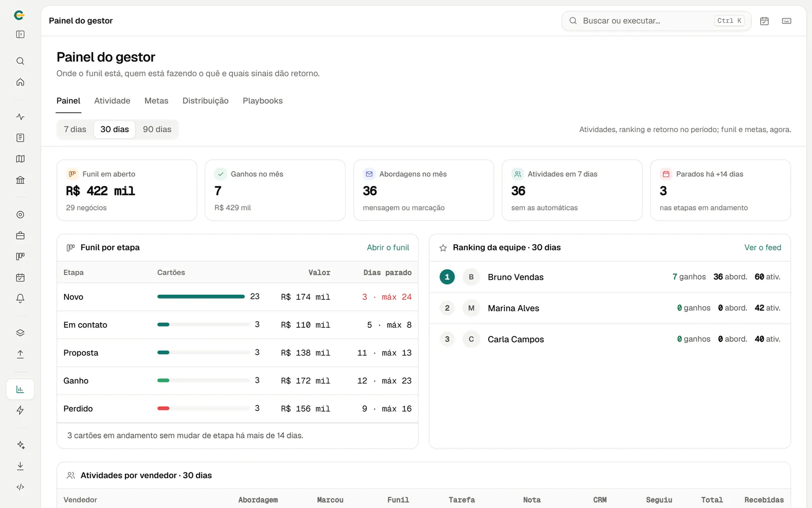Image resolution: width=812 pixels, height=508 pixels.
Task: Toggle the sidebar panel icon
Action: 20,35
